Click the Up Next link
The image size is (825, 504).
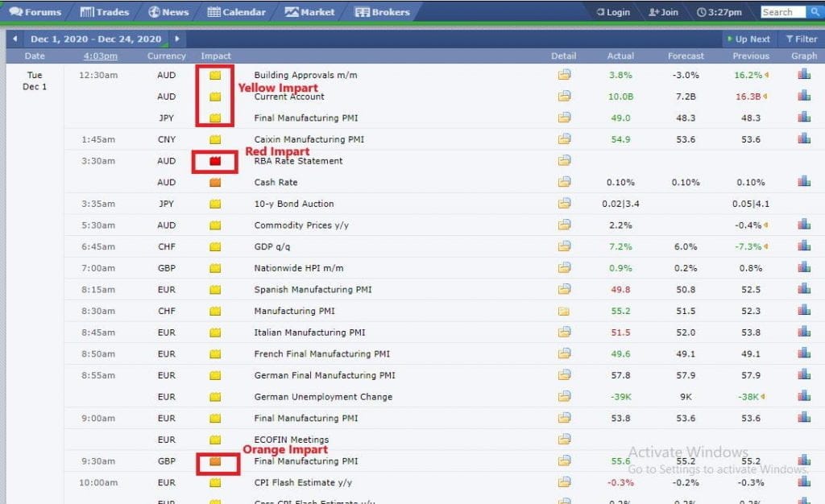tap(749, 39)
